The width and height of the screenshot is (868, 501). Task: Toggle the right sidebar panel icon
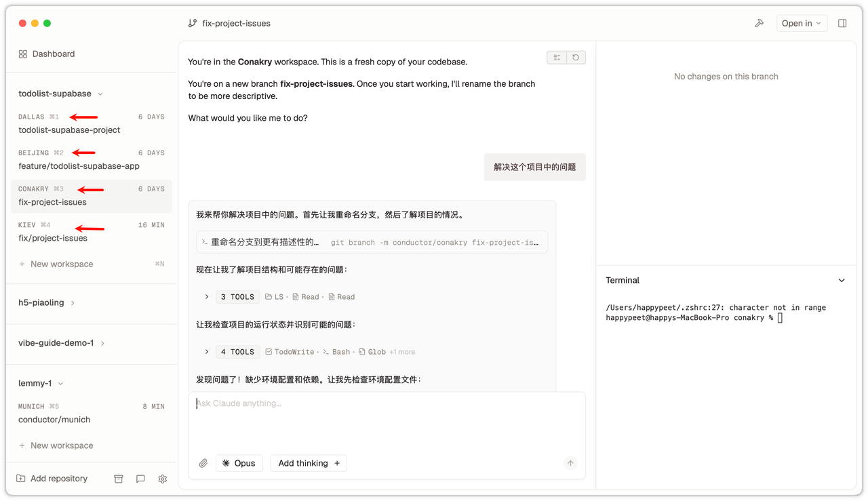coord(842,23)
